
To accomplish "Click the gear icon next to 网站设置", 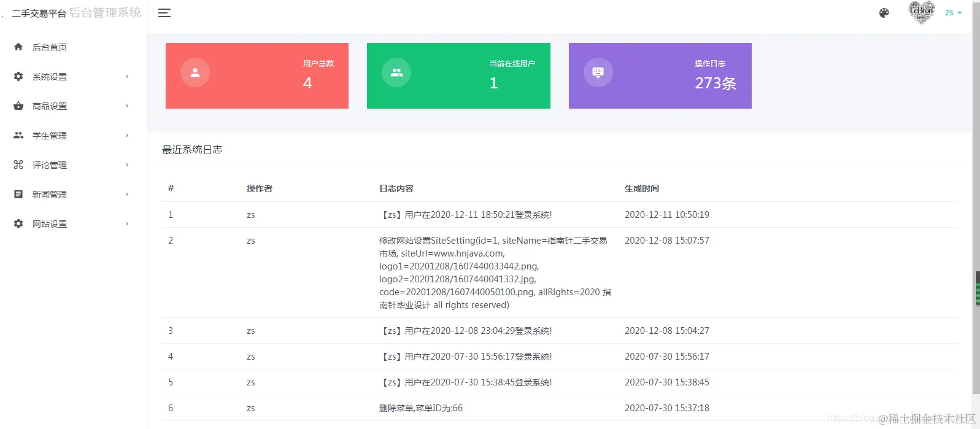I will click(x=18, y=223).
